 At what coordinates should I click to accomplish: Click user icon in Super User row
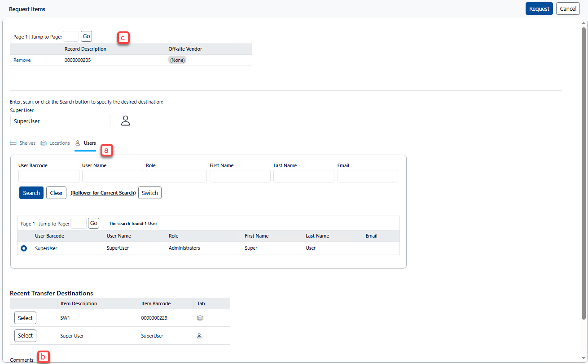click(x=199, y=336)
